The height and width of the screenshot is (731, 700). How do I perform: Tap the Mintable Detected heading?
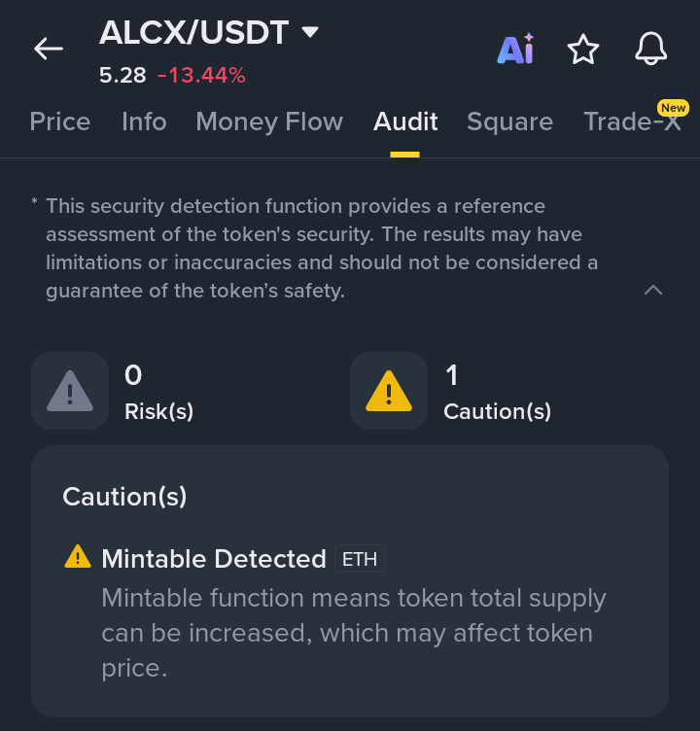tap(214, 559)
